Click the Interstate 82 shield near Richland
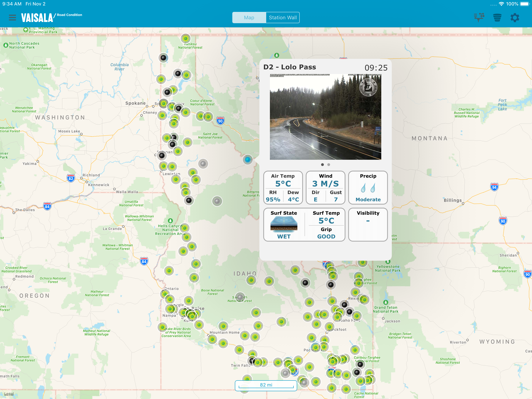The height and width of the screenshot is (399, 532). pyautogui.click(x=71, y=179)
